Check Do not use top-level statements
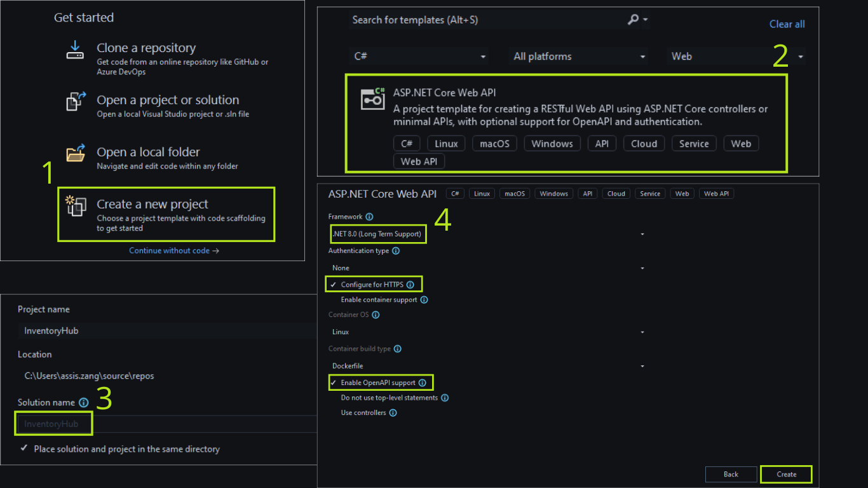The height and width of the screenshot is (488, 868). [x=334, y=398]
